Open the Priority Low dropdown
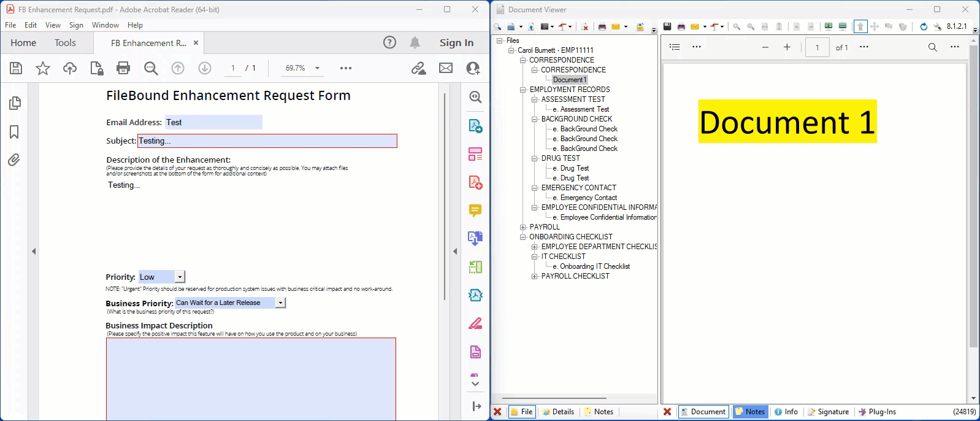 coord(180,277)
